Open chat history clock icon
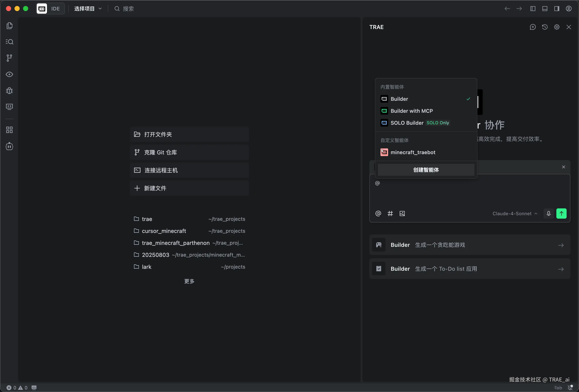 pyautogui.click(x=545, y=27)
